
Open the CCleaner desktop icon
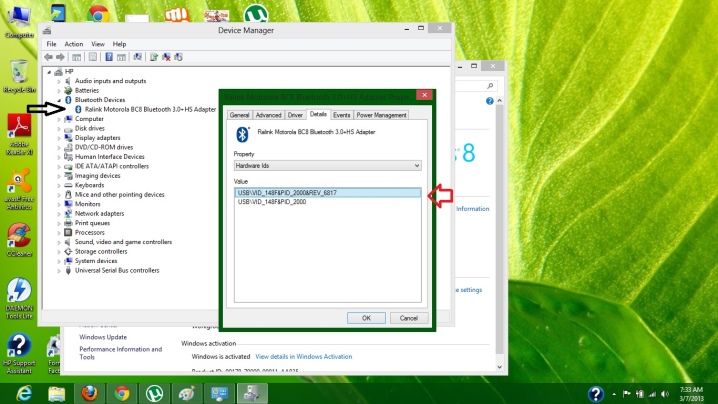point(19,240)
